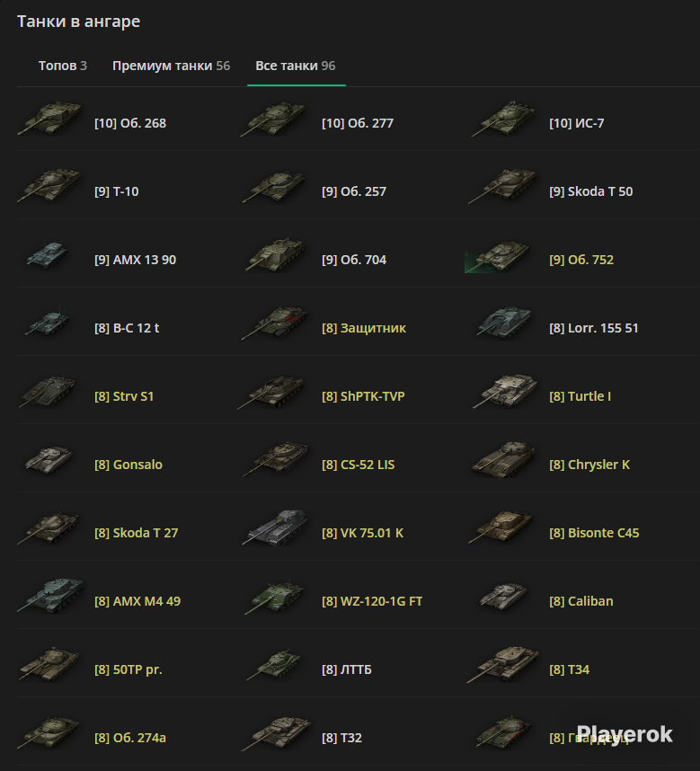Select the text [9] Об. 752
This screenshot has width=700, height=771.
[x=581, y=260]
